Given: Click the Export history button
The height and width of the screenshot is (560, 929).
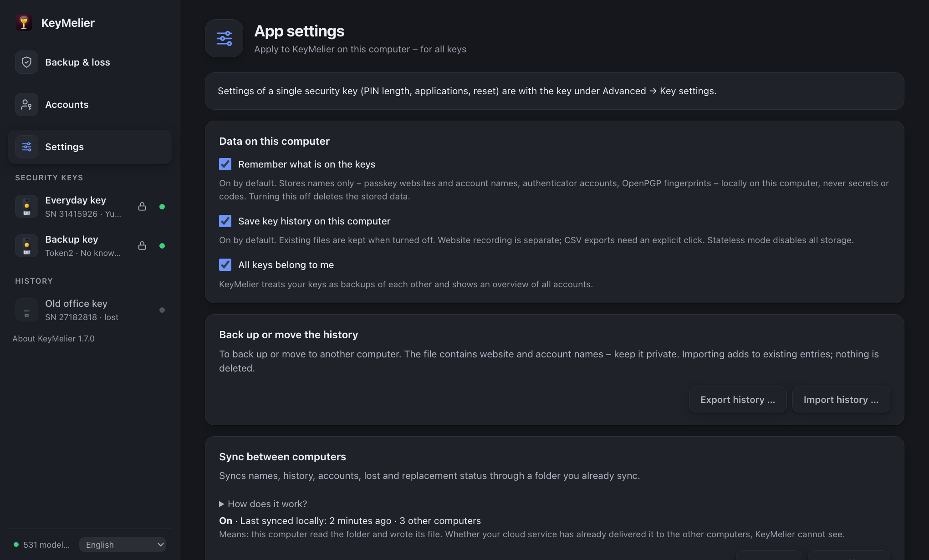Looking at the screenshot, I should tap(737, 400).
